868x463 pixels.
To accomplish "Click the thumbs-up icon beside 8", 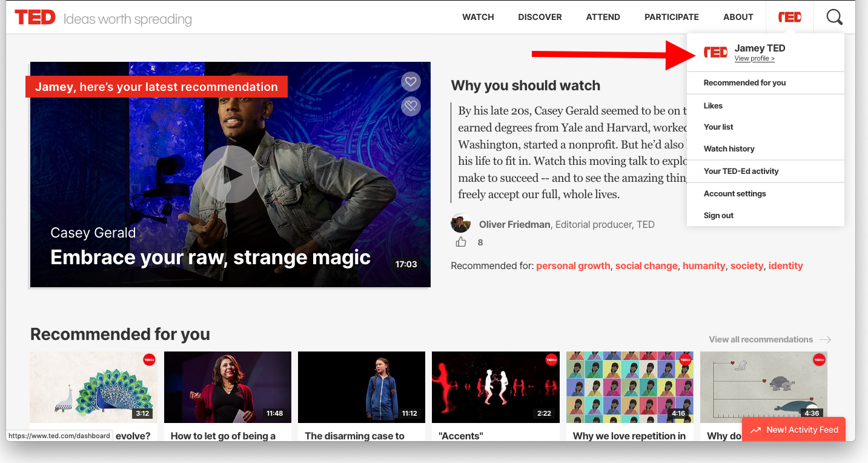I will 461,242.
